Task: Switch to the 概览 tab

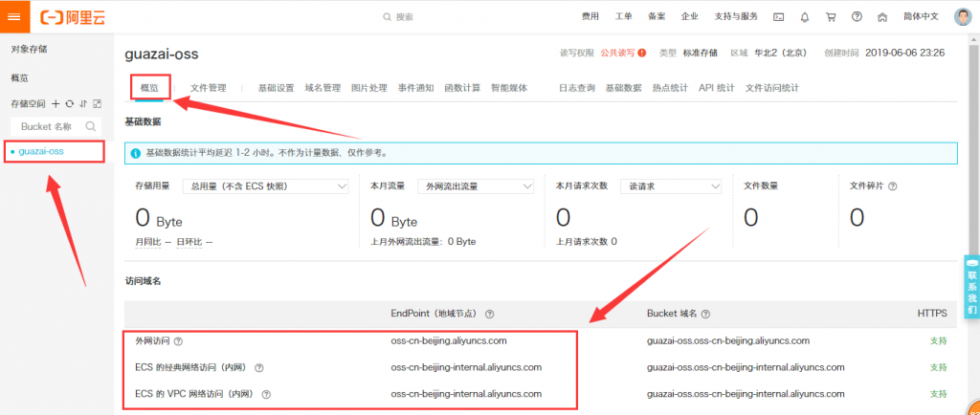Action: point(150,88)
